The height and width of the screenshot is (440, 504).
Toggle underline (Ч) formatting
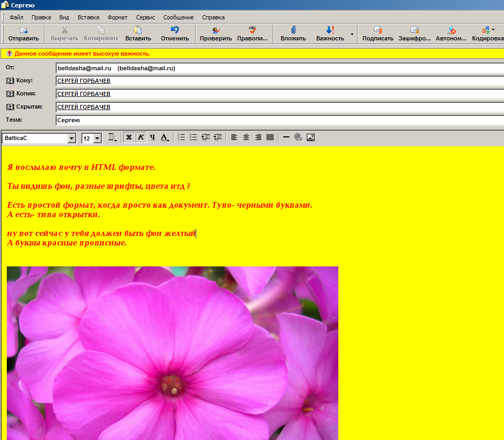[x=153, y=137]
